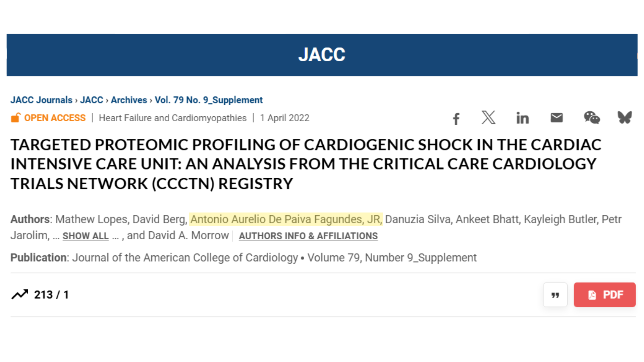Share article on LinkedIn

click(523, 118)
